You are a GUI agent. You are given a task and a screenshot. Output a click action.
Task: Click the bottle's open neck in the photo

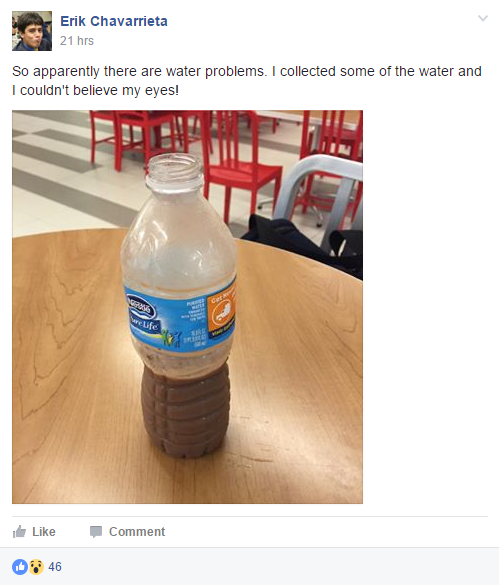(x=175, y=172)
